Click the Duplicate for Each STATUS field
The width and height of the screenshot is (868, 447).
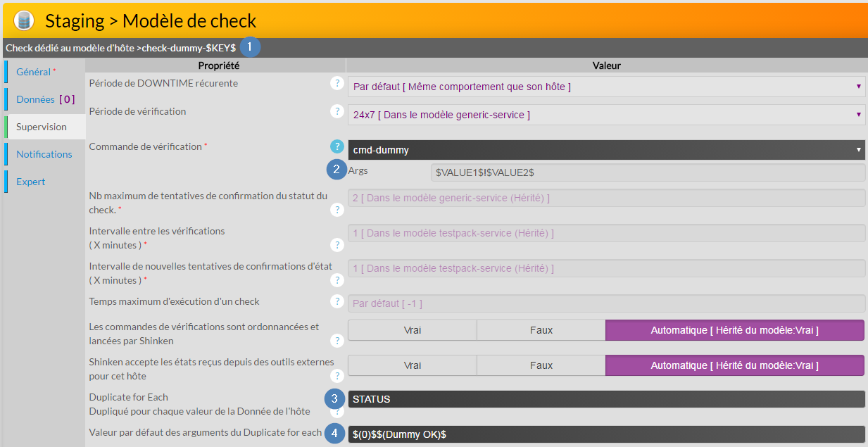point(606,399)
